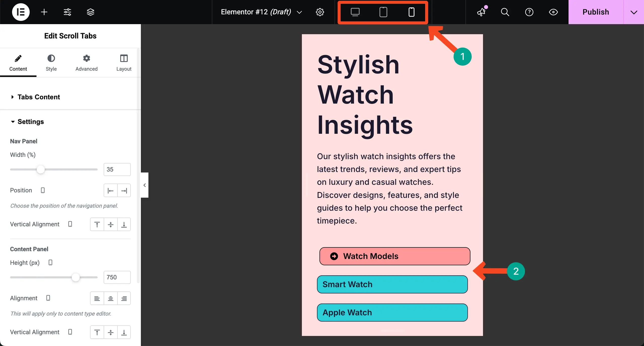Open Site Settings sliders icon
The image size is (644, 346).
(x=67, y=12)
